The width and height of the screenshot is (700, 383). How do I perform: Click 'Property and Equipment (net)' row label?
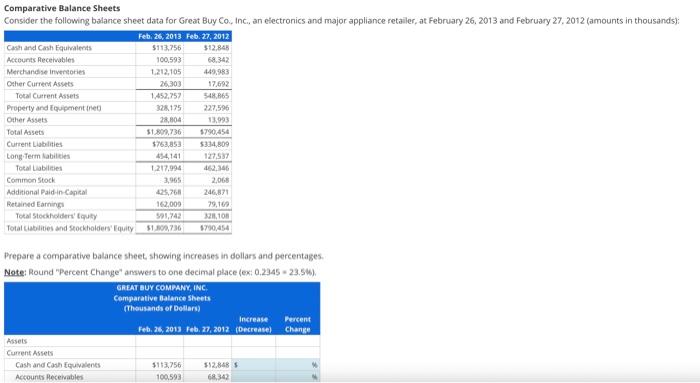click(x=54, y=108)
